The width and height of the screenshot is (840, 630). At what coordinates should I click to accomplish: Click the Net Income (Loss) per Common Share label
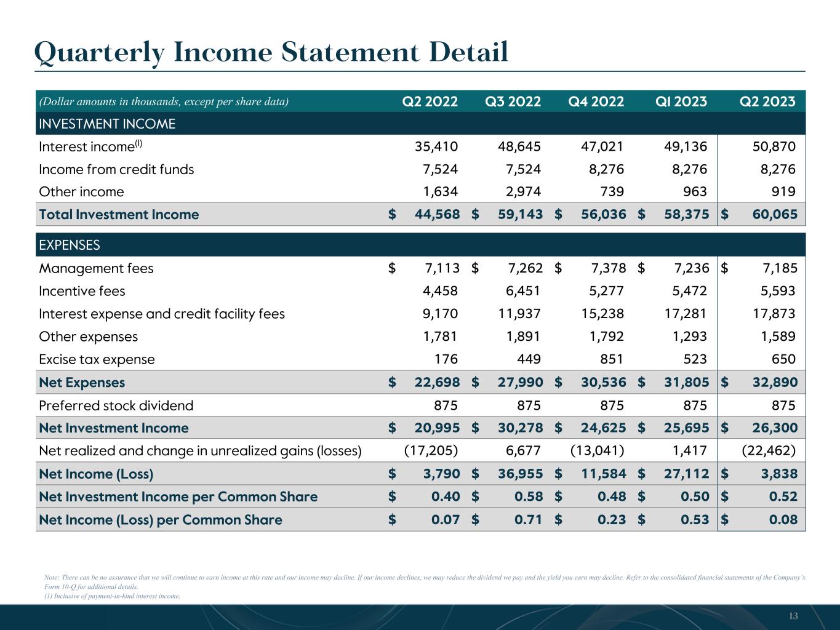[160, 520]
